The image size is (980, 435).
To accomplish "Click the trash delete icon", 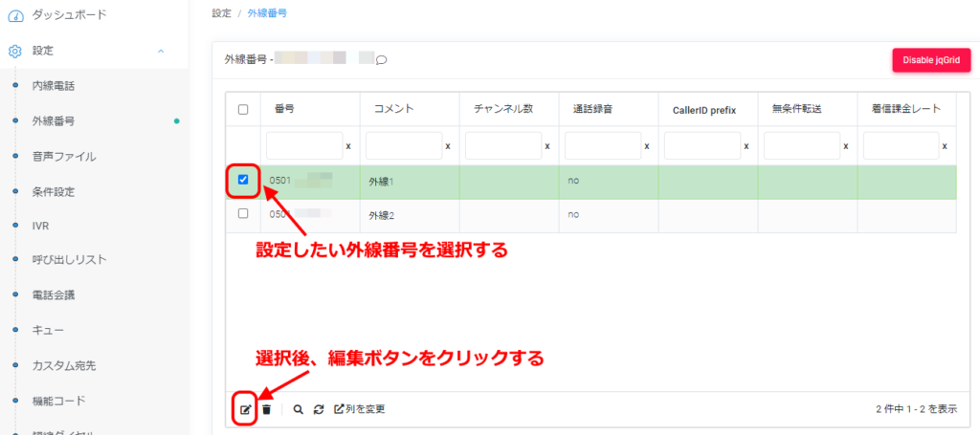I will coord(267,409).
